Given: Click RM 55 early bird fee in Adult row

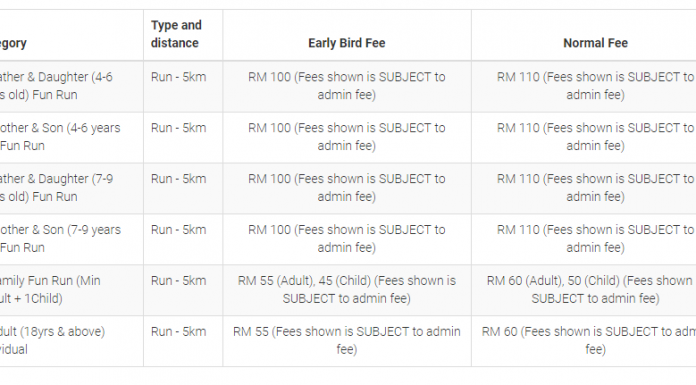Looking at the screenshot, I should click(x=347, y=341).
